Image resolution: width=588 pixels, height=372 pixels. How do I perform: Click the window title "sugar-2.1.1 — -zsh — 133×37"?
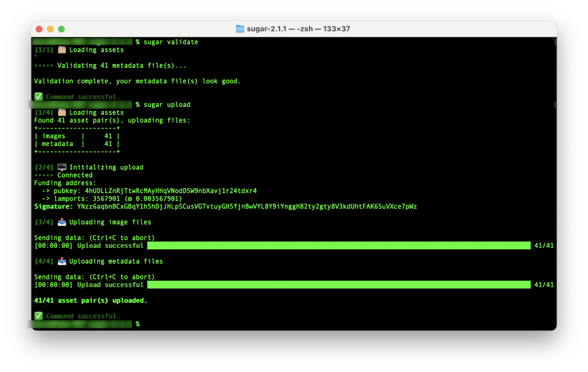[299, 29]
